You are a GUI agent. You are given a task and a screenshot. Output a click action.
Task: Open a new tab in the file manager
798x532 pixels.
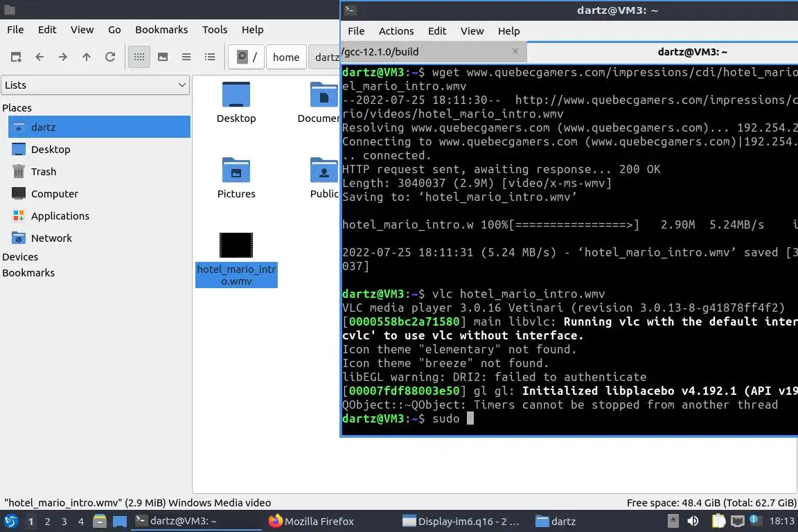click(x=16, y=57)
